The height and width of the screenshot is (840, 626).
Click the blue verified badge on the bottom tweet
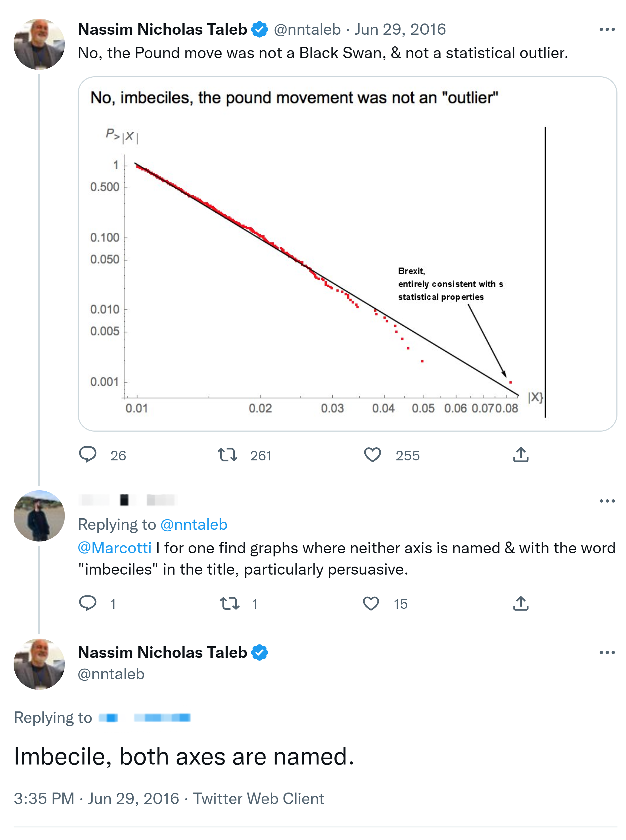(260, 652)
